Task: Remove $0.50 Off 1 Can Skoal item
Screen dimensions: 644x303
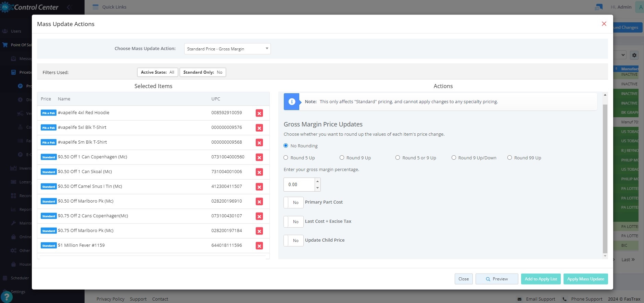Action: (x=259, y=172)
